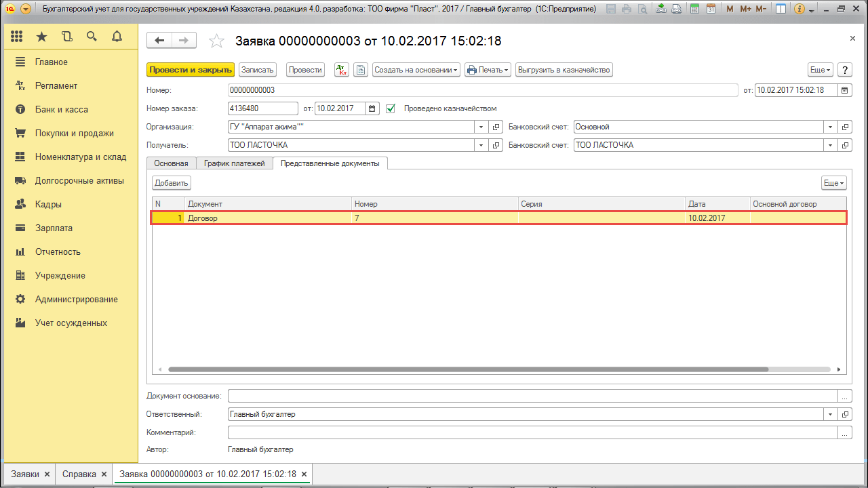Switch to 'Основная' tab

point(171,163)
